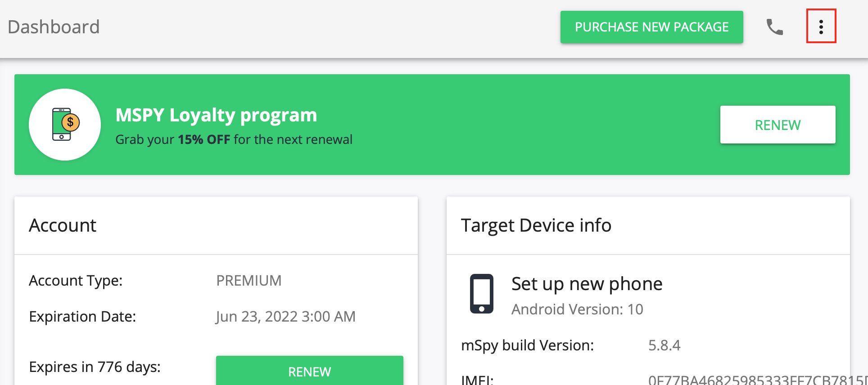
Task: Click Renew button in Account card
Action: (310, 371)
